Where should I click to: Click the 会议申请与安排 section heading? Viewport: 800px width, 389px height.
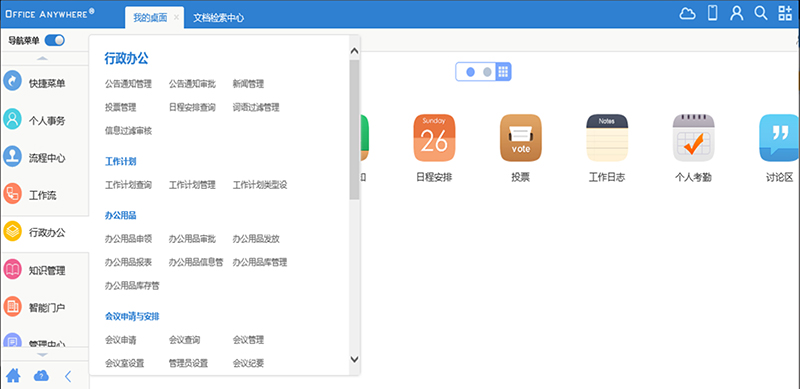click(x=132, y=317)
